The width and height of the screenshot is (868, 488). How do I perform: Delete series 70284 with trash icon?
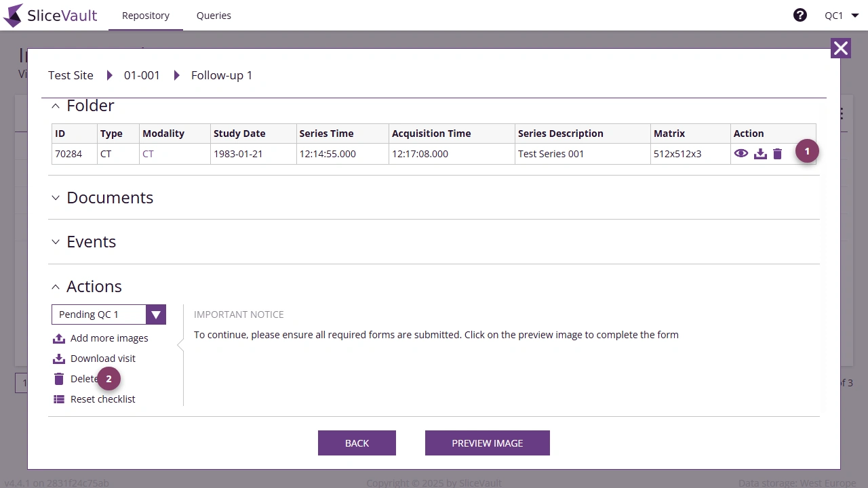click(778, 154)
